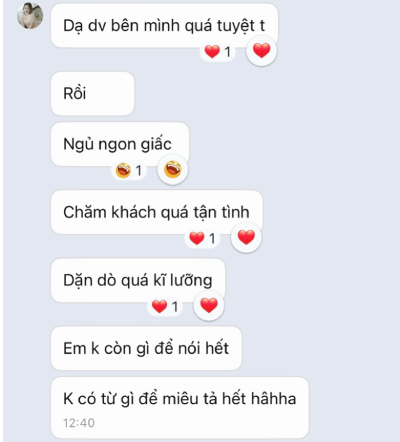
Task: Open the heart reaction count on 'Dặn dò quá kĩ lưỡng'
Action: [x=165, y=307]
